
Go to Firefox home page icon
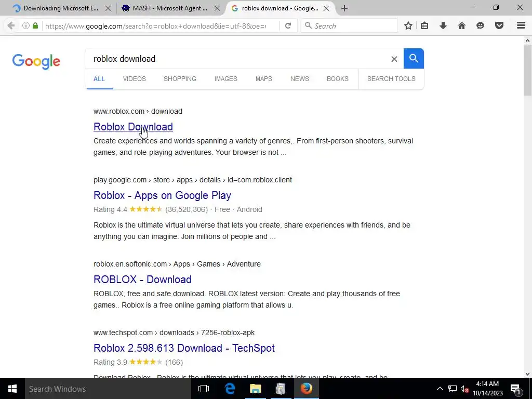pyautogui.click(x=462, y=26)
